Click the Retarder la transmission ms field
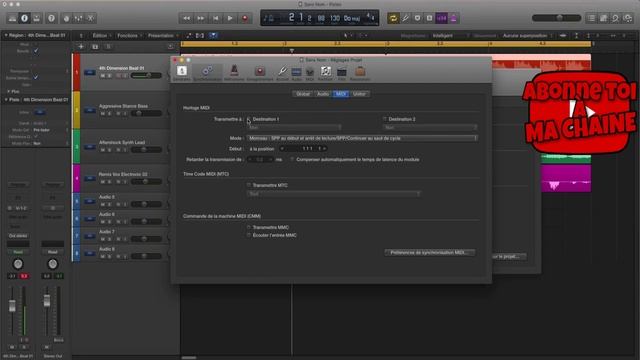Screen dimensions: 640x360 coord(260,160)
